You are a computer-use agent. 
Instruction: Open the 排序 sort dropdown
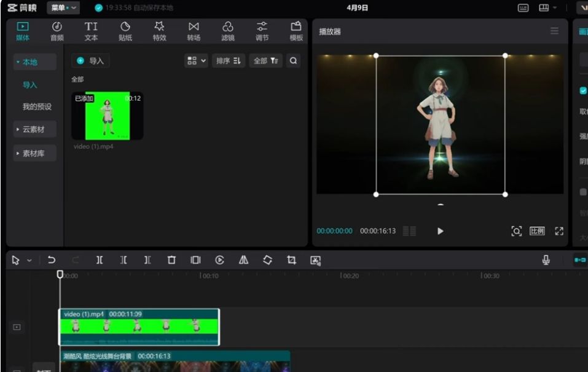coord(229,61)
